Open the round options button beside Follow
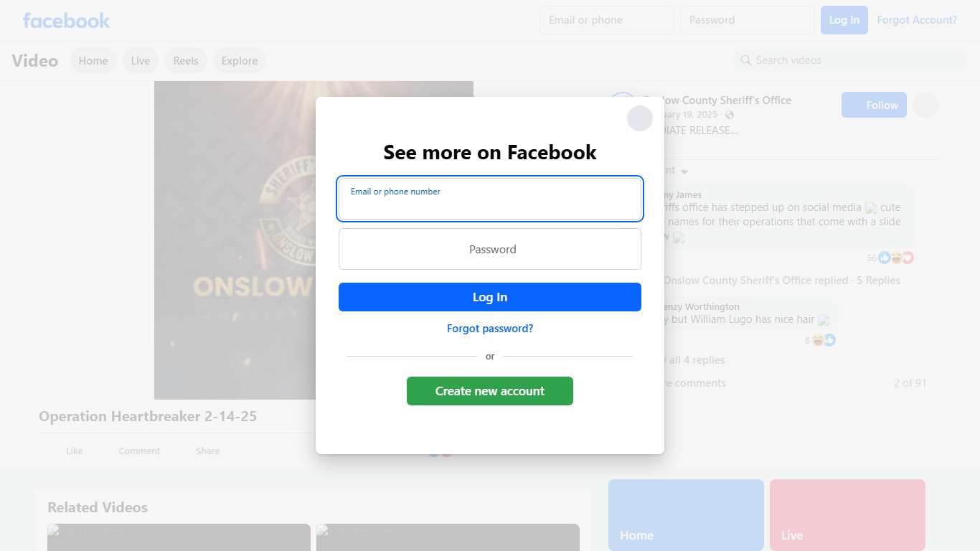This screenshot has width=980, height=551. 925,105
